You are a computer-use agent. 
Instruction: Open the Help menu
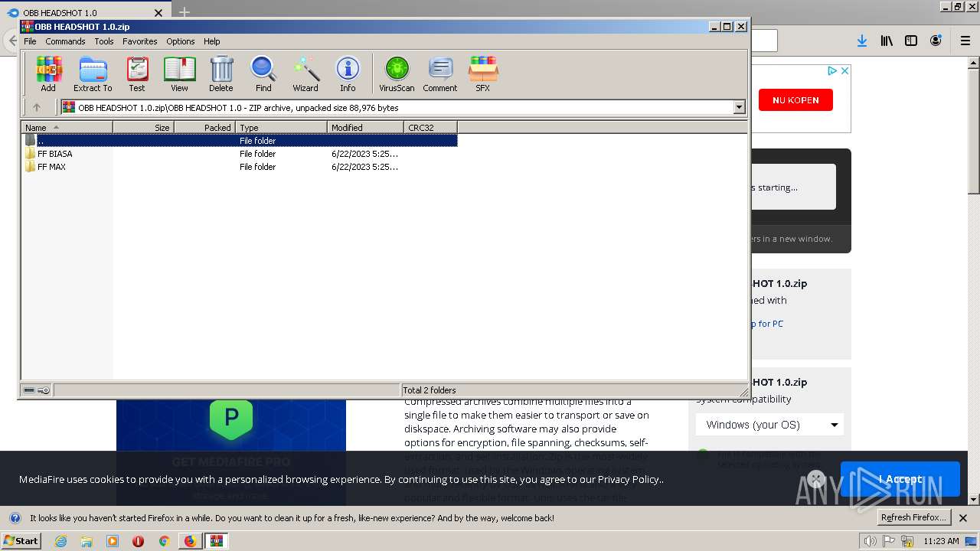[212, 41]
